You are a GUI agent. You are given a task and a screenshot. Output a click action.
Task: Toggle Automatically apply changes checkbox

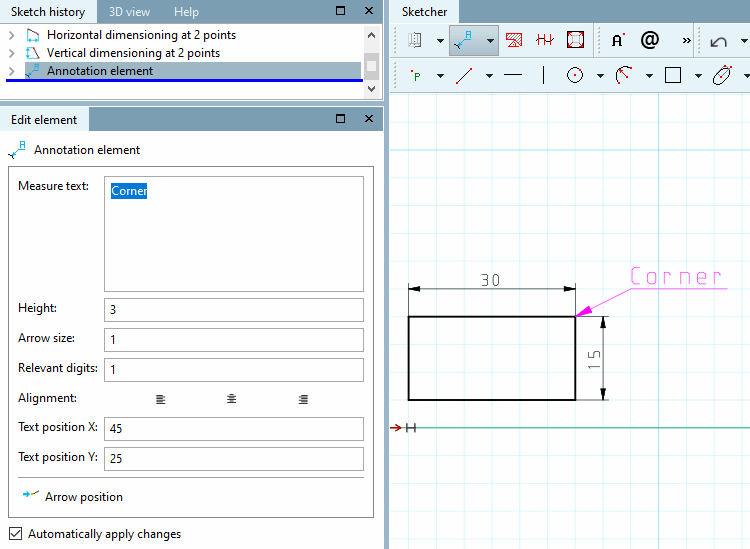(x=15, y=534)
